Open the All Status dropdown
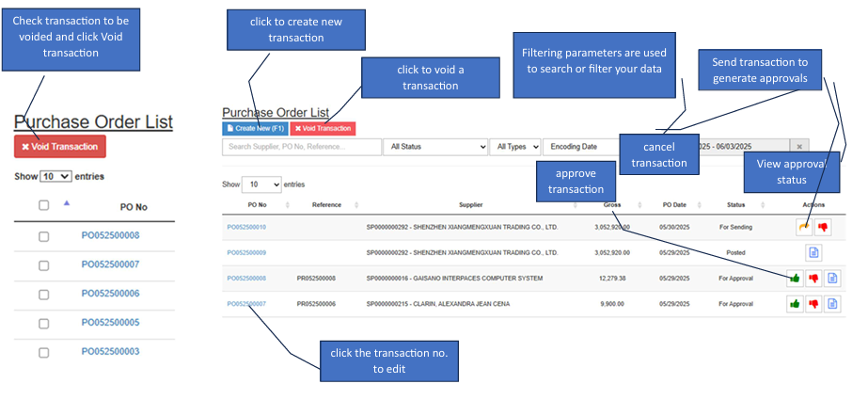The height and width of the screenshot is (400, 868). tap(435, 147)
